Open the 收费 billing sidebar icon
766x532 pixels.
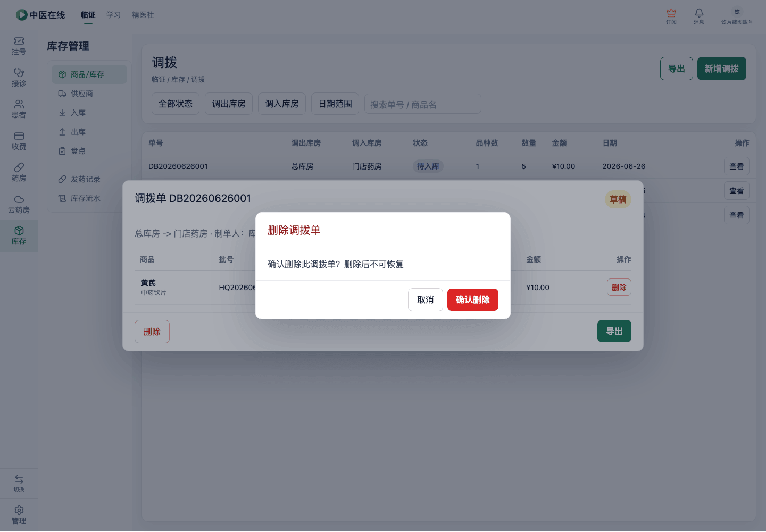pos(19,136)
